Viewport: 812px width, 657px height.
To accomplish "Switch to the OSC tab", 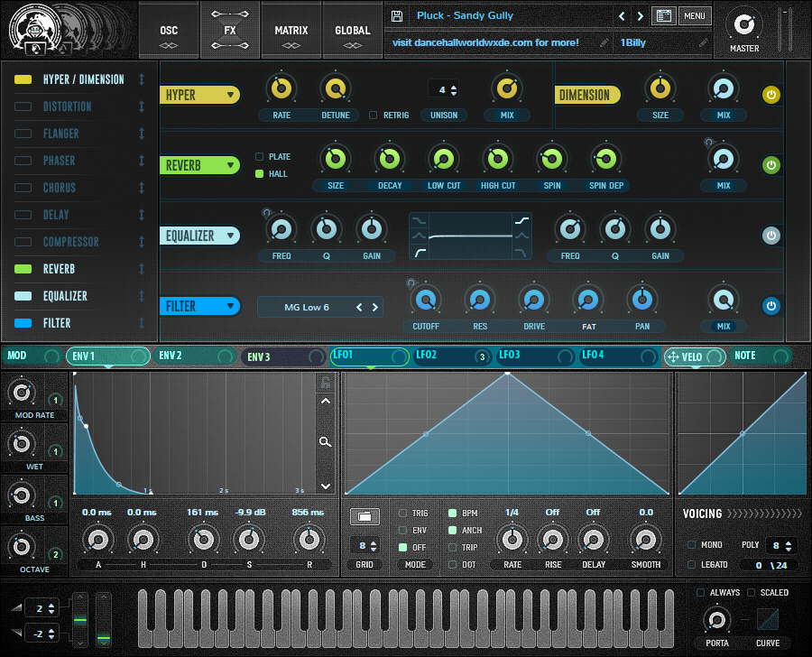I will pos(169,31).
